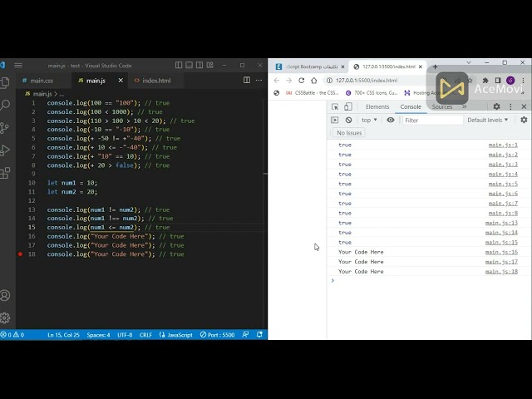The image size is (532, 399).
Task: Toggle the bottom panel layout icon
Action: pos(190,65)
